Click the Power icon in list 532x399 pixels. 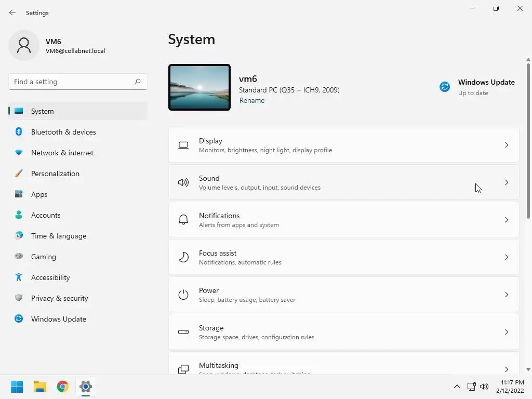[183, 295]
